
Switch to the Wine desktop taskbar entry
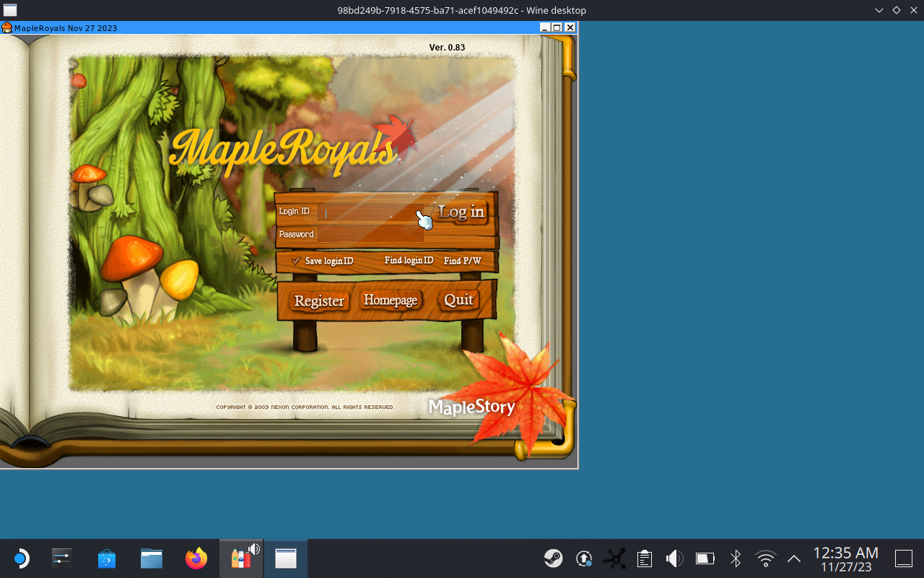point(286,558)
